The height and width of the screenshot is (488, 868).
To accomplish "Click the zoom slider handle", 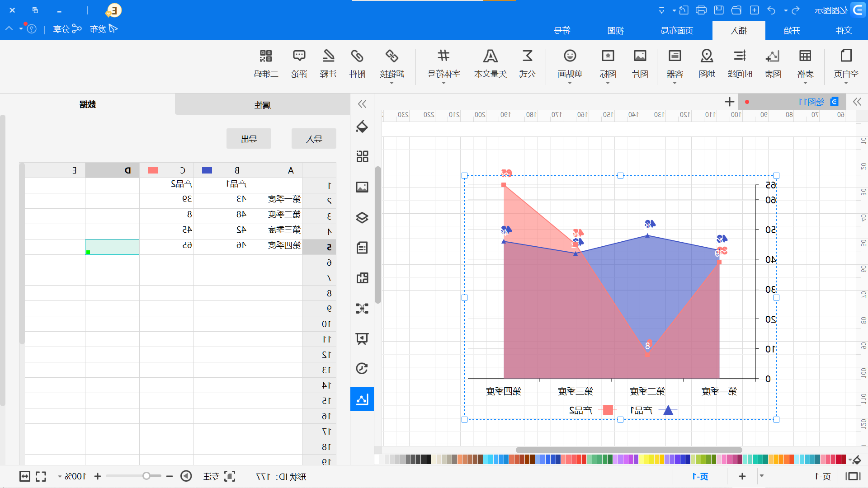I will [146, 476].
